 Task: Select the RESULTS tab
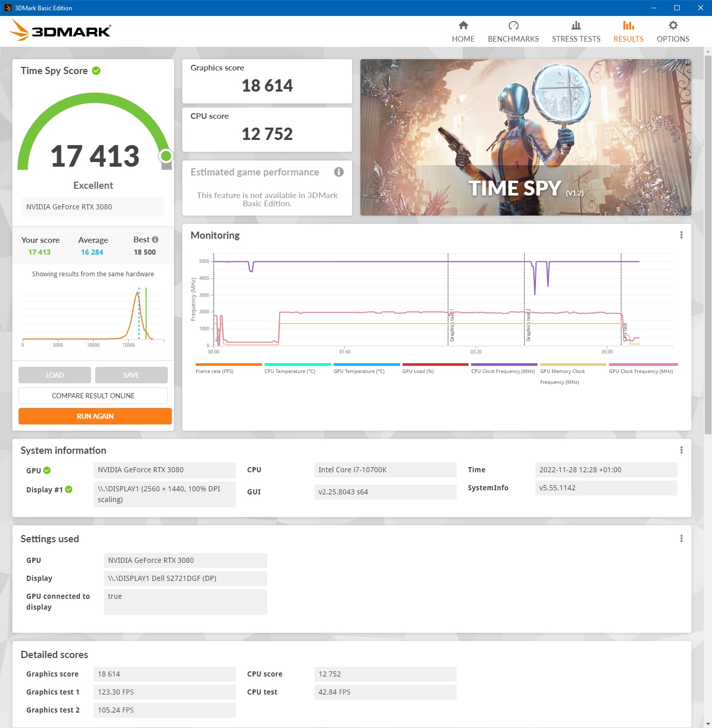pyautogui.click(x=628, y=31)
